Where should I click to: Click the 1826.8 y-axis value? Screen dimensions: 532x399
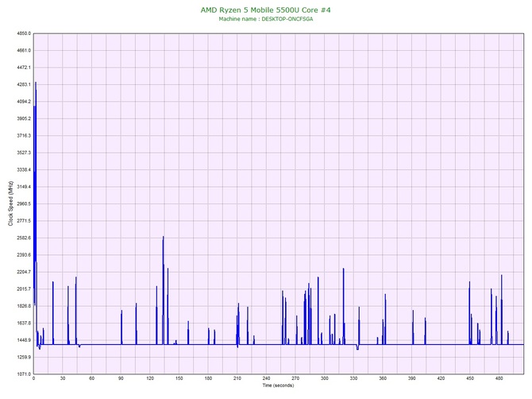pyautogui.click(x=24, y=306)
